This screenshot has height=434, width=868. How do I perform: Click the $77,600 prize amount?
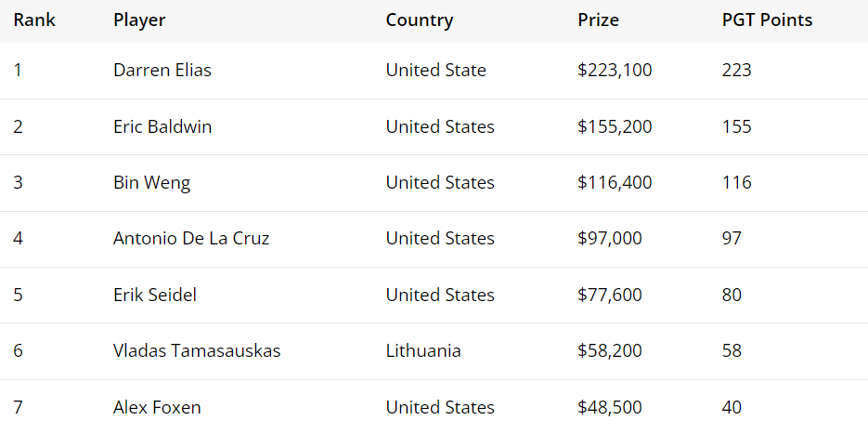[610, 295]
